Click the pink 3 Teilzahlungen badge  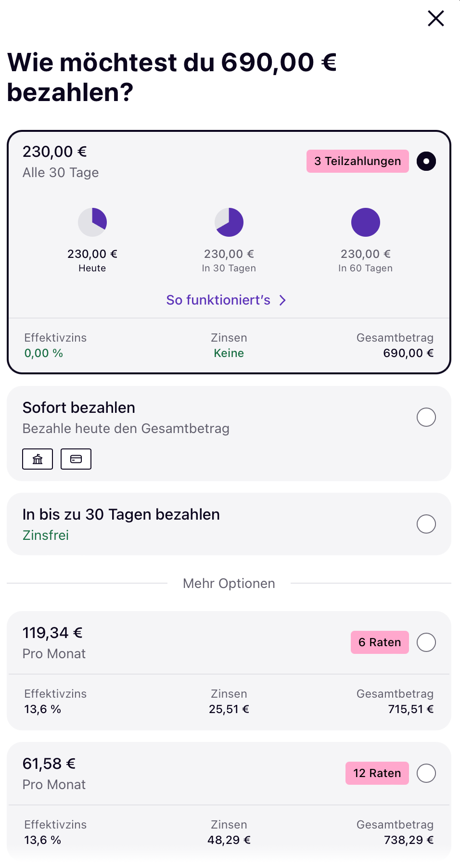pyautogui.click(x=358, y=161)
